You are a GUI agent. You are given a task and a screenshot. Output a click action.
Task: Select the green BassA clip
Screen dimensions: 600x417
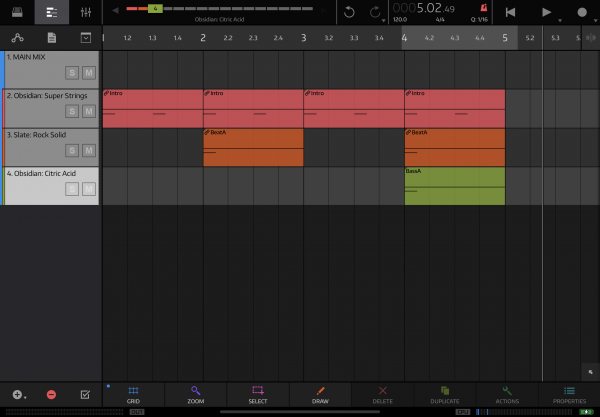tap(455, 186)
